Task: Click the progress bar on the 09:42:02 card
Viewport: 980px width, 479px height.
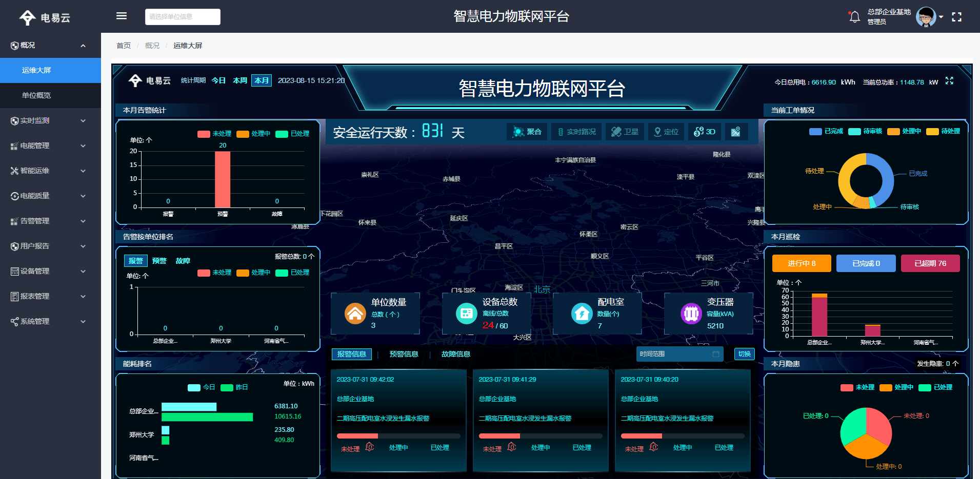Action: (x=398, y=436)
